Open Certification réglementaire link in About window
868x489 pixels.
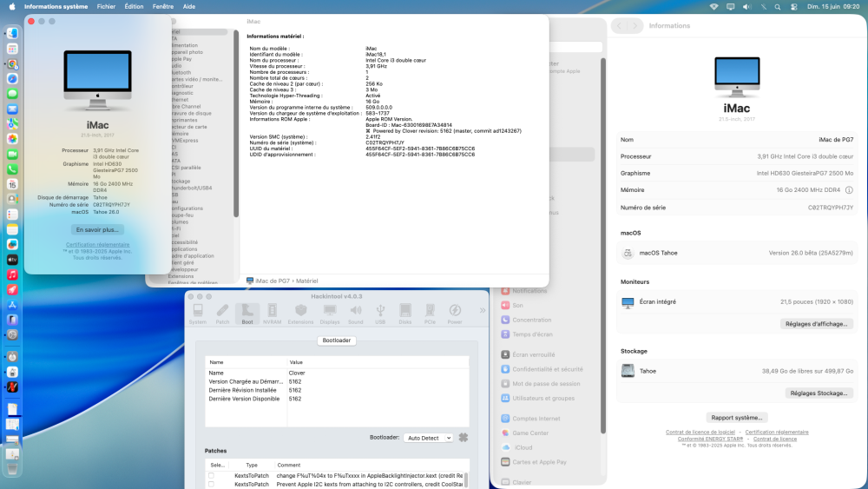tap(97, 244)
